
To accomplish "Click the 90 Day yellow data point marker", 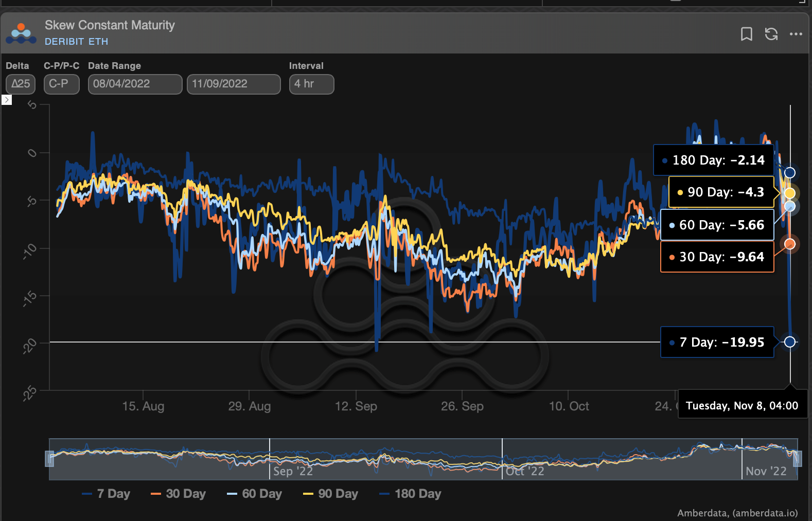I will coord(790,193).
